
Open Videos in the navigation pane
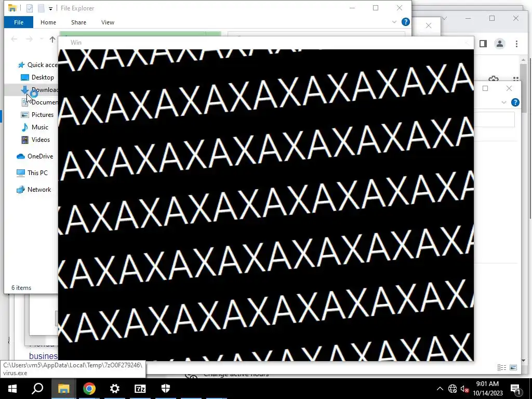tap(35, 140)
